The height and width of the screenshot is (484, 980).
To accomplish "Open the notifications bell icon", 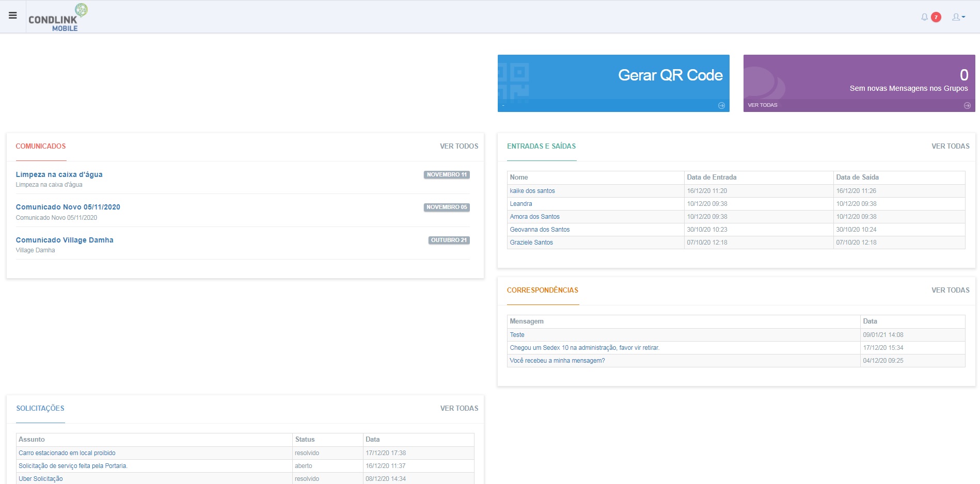I will coord(924,17).
